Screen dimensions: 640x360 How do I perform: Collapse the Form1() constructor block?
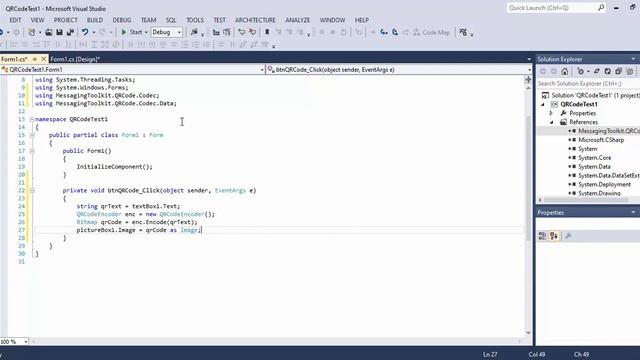[31, 151]
